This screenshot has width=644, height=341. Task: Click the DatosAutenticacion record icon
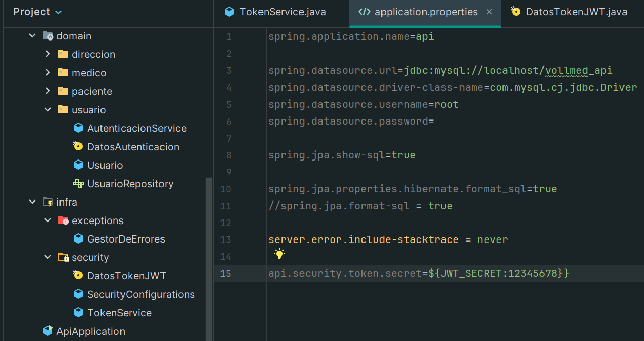click(x=78, y=146)
